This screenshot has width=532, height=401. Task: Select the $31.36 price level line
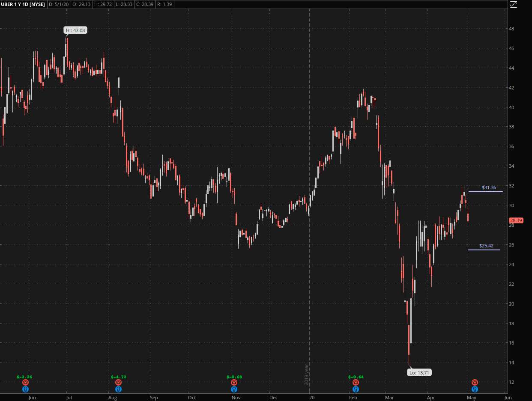(x=486, y=191)
